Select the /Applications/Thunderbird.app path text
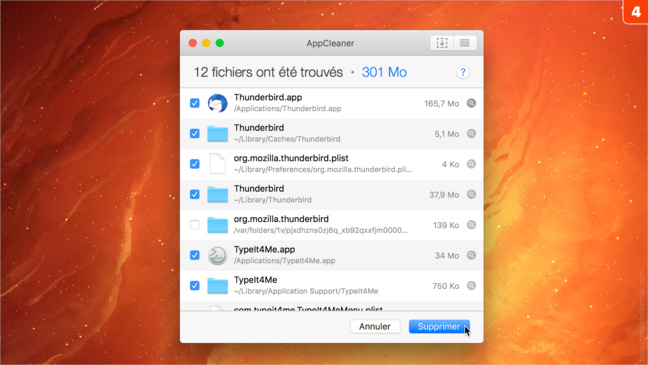The image size is (648, 365). pyautogui.click(x=288, y=109)
